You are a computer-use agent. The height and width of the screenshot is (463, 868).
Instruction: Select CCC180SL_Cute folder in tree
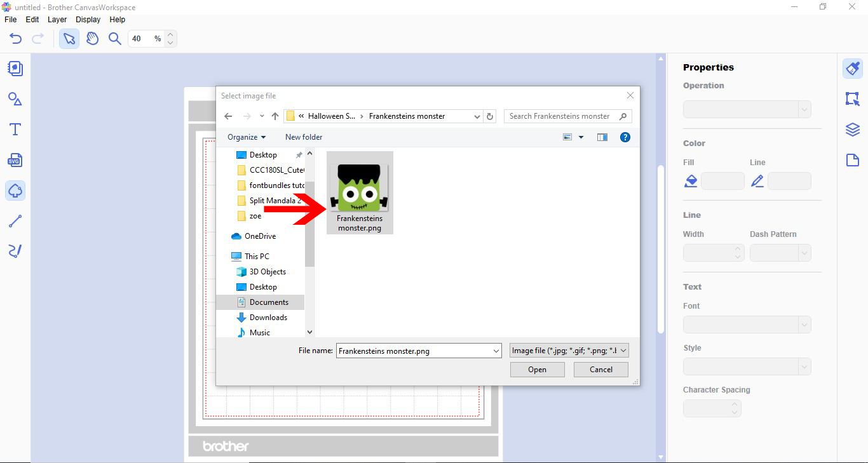point(270,170)
